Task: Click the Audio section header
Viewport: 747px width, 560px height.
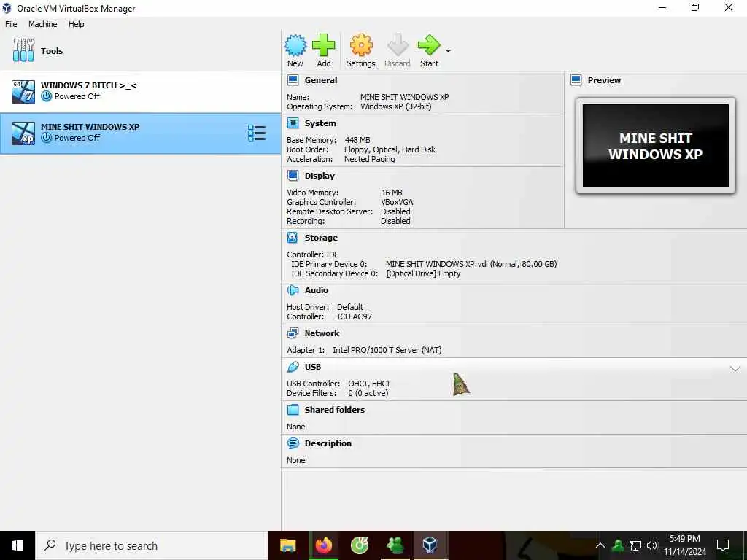Action: tap(317, 290)
